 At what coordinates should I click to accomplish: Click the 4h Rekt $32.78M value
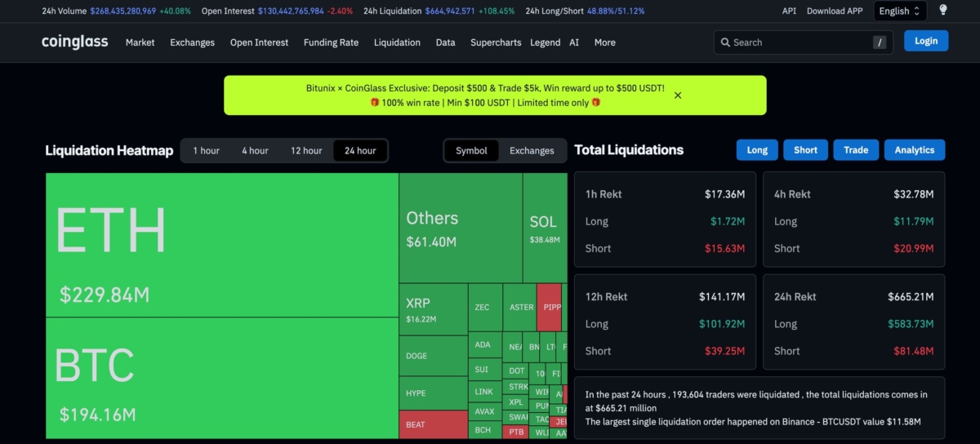pyautogui.click(x=913, y=194)
